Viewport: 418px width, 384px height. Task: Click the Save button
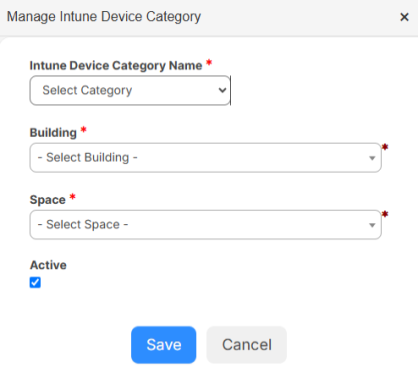[x=164, y=345]
